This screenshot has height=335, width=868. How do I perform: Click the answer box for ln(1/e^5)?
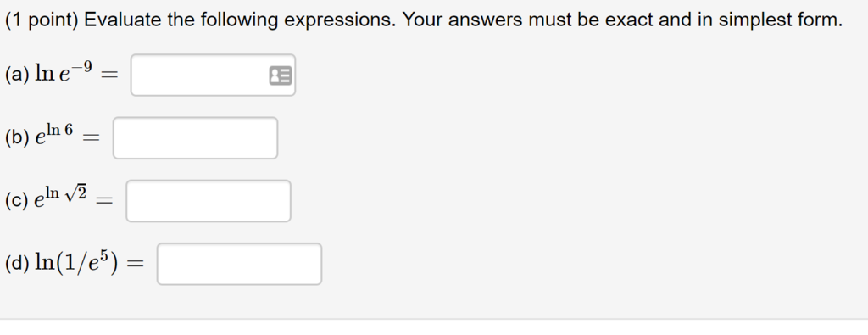(239, 264)
